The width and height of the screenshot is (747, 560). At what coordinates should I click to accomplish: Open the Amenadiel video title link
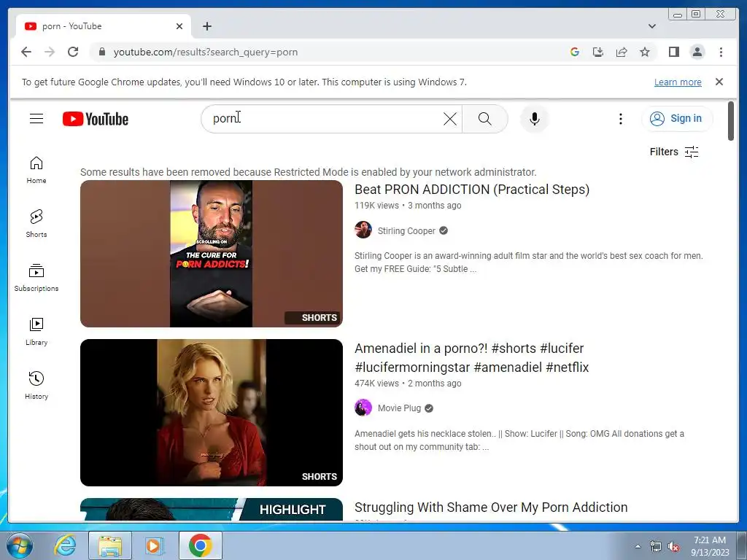point(472,357)
